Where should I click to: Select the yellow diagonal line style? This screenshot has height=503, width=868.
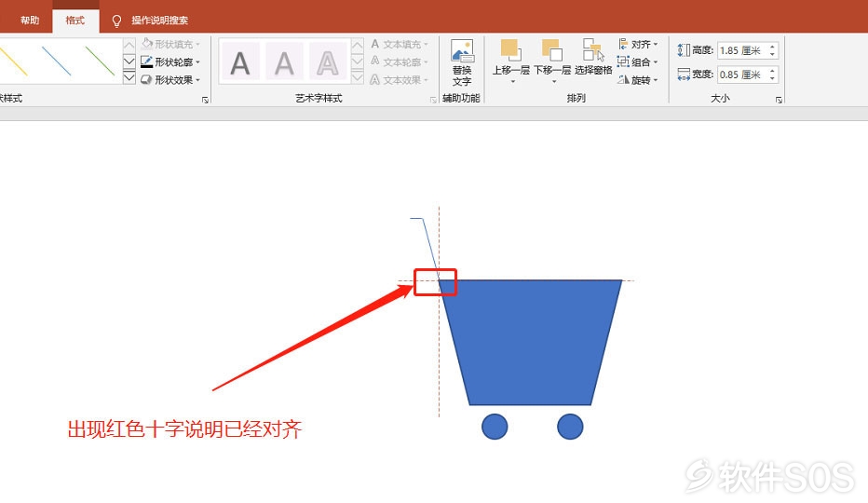tap(14, 61)
